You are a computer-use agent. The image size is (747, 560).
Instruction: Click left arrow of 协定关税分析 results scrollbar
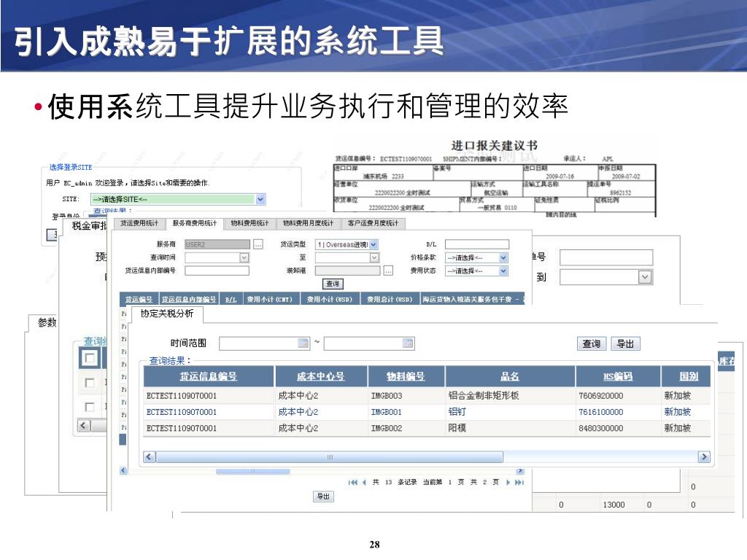click(x=150, y=456)
